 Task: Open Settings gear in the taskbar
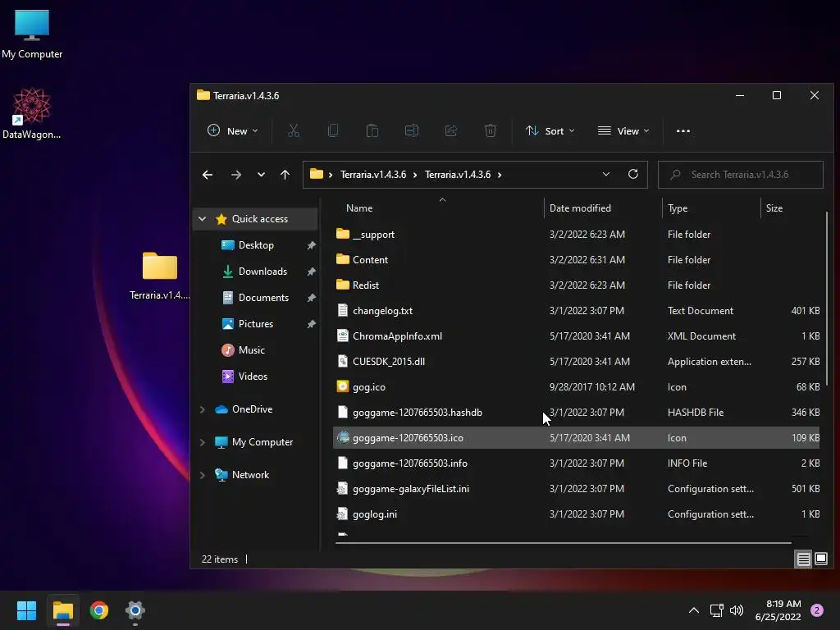[135, 610]
